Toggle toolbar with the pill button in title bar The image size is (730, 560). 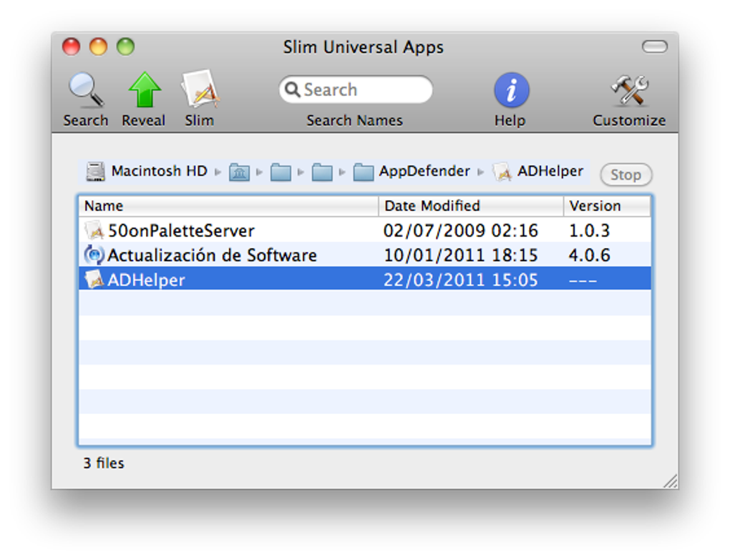click(655, 46)
